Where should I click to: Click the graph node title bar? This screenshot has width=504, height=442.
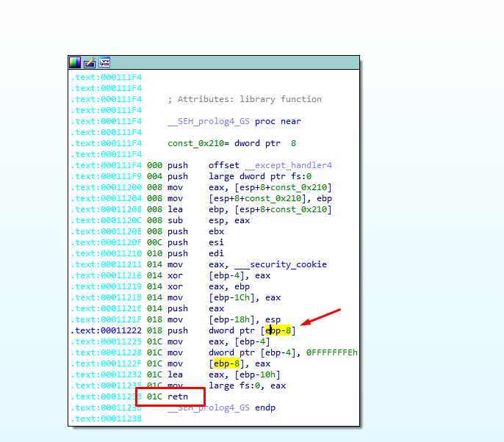(235, 62)
